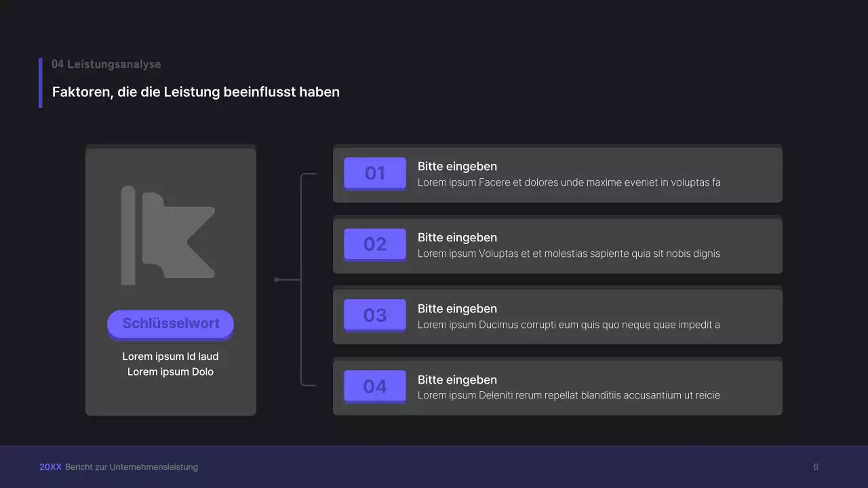Click the "Lorem ipsum Facere et dolores" description text

(569, 182)
